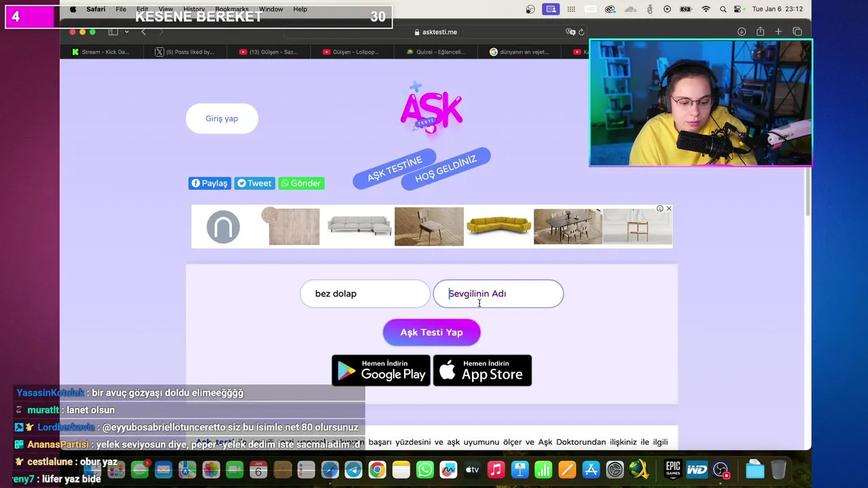Send via WhatsApp Gönder button
The width and height of the screenshot is (868, 488).
pos(301,183)
